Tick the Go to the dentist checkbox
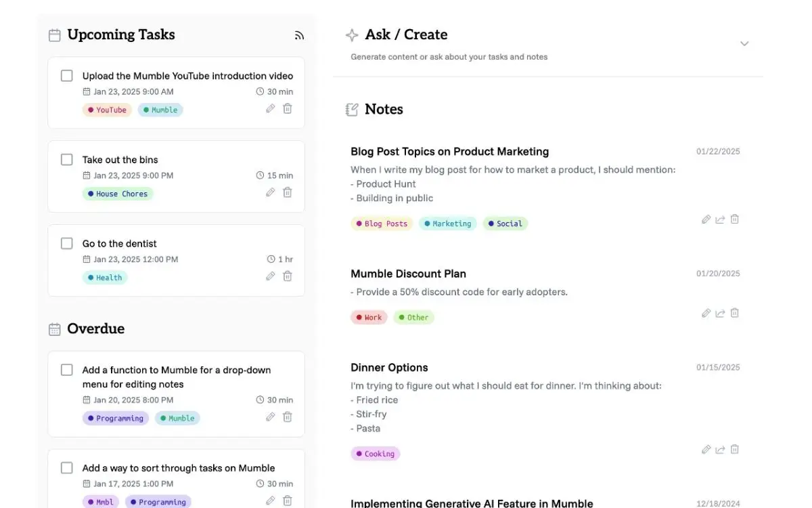Screen dimensions: 812x508 pyautogui.click(x=67, y=243)
